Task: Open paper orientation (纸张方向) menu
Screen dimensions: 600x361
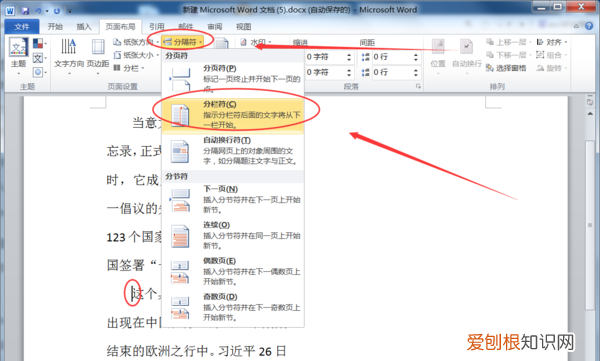Action: click(136, 42)
